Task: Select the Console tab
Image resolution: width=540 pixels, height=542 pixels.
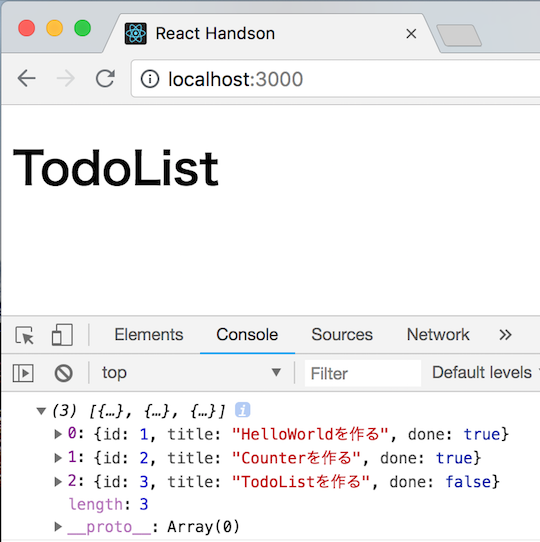Action: tap(247, 335)
